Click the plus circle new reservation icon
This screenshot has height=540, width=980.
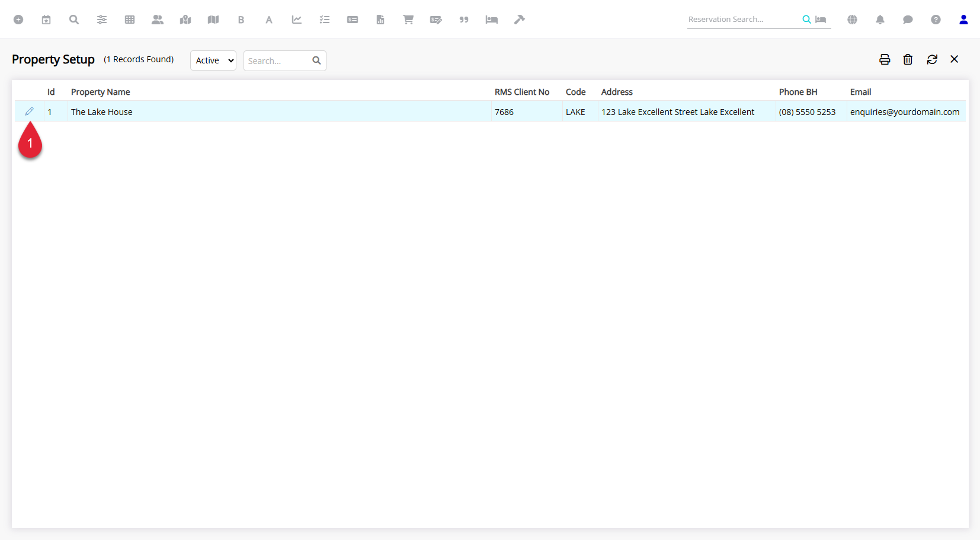pyautogui.click(x=18, y=20)
